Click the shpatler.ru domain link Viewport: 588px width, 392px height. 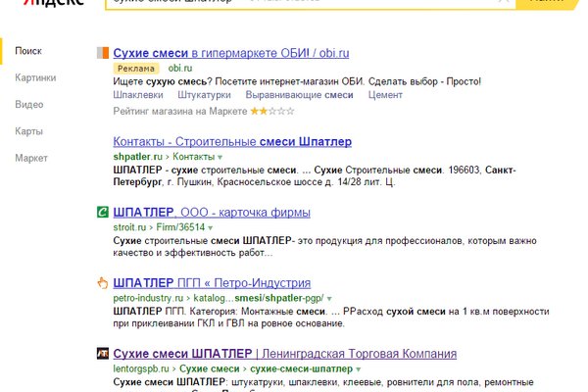(x=137, y=157)
